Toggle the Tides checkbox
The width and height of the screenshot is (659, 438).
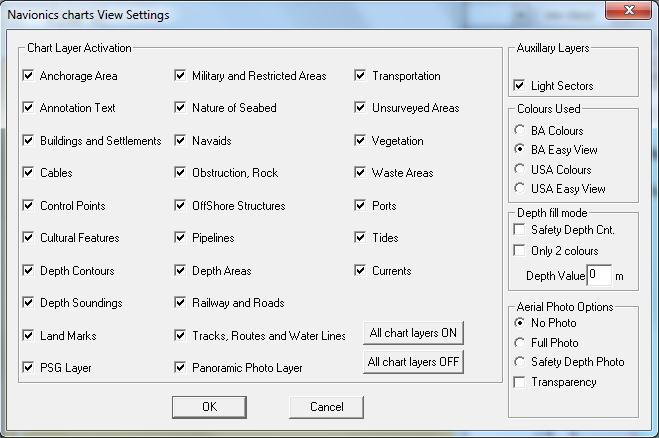click(x=360, y=237)
